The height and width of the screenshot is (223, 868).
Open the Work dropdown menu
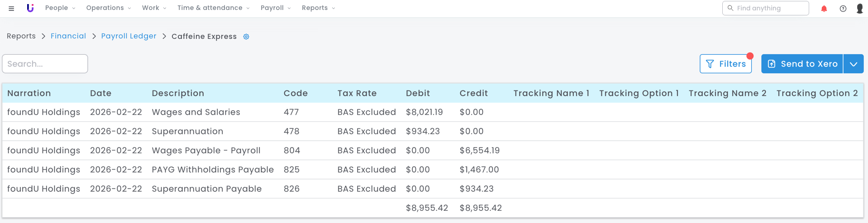(154, 8)
